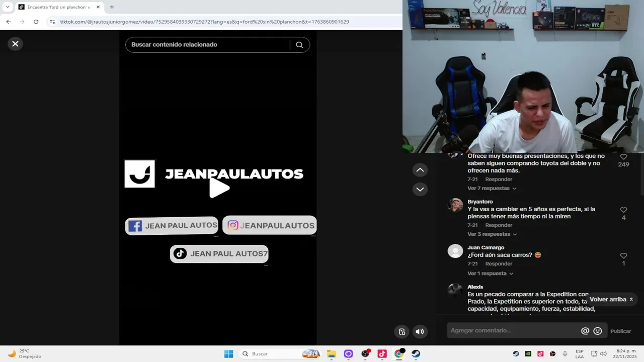This screenshot has height=362, width=644.
Task: Close the 'Encuentra ford sin planchon' tab
Action: coord(98,7)
